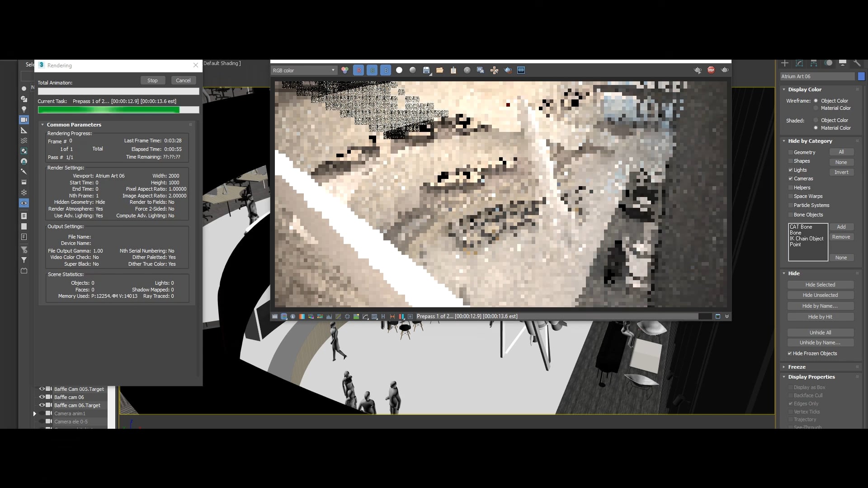Check Helpers in Hide by Category

[791, 188]
